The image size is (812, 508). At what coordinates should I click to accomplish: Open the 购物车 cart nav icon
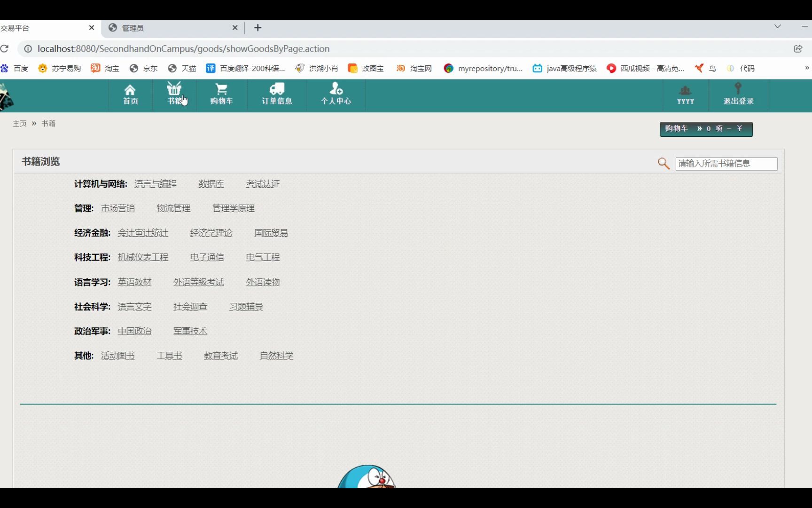[221, 95]
